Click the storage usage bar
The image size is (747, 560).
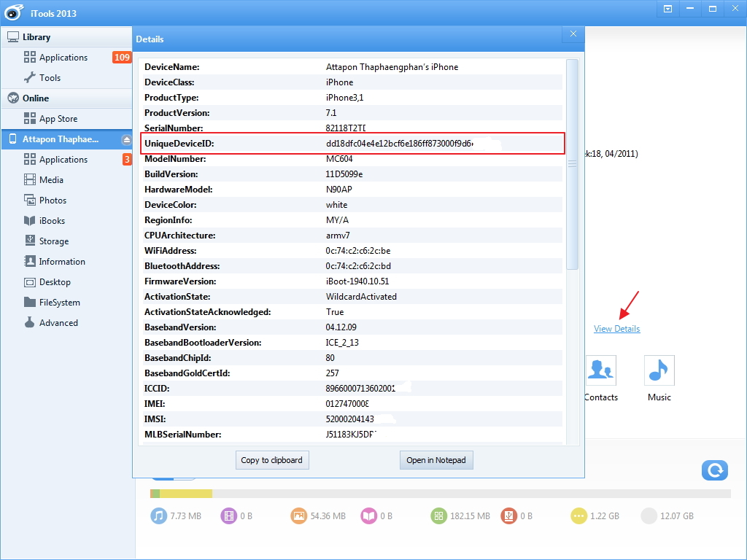440,494
